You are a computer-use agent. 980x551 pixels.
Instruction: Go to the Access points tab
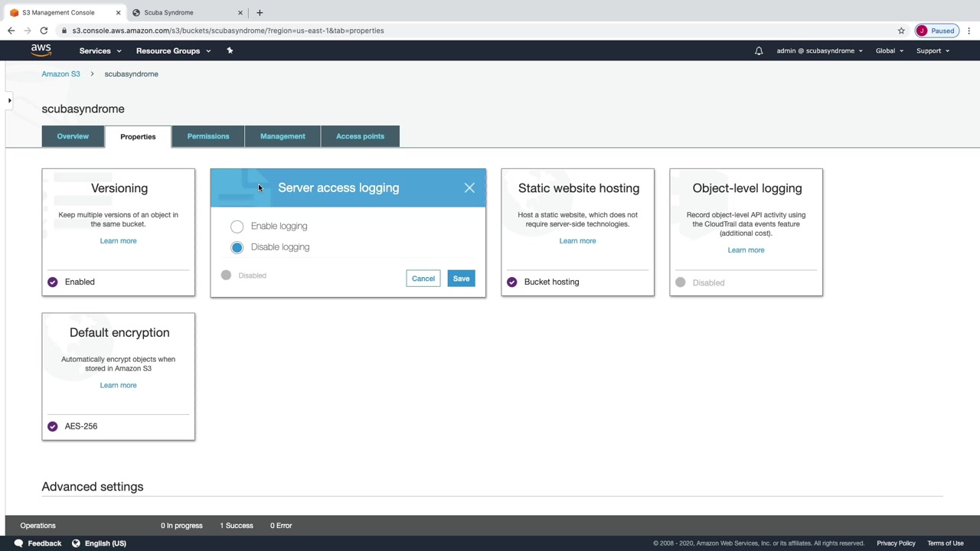click(x=360, y=136)
